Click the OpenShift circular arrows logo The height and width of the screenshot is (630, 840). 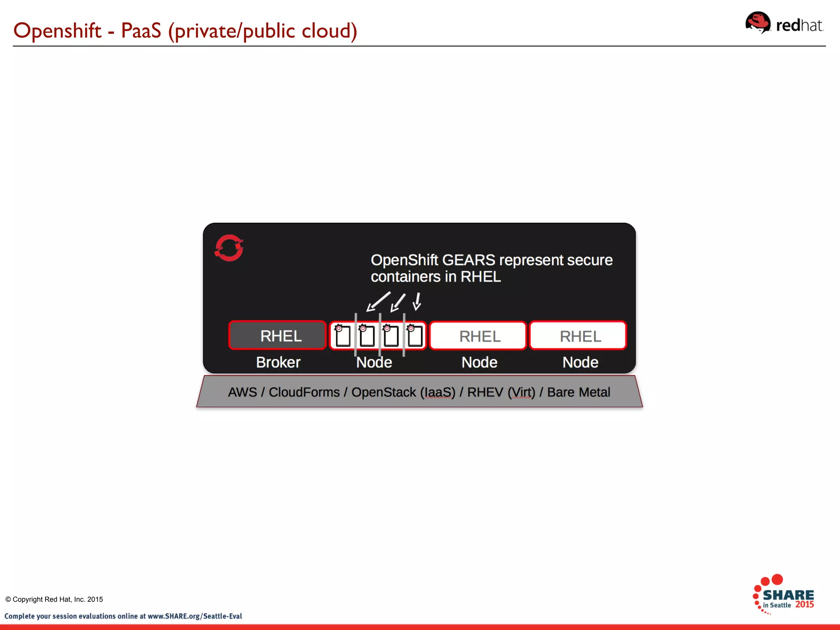click(229, 248)
